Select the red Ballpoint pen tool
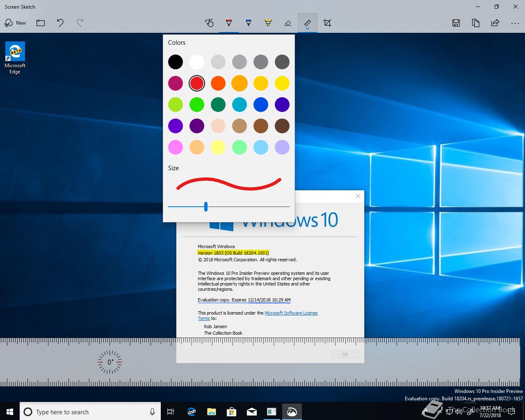Image resolution: width=525 pixels, height=420 pixels. coord(229,23)
